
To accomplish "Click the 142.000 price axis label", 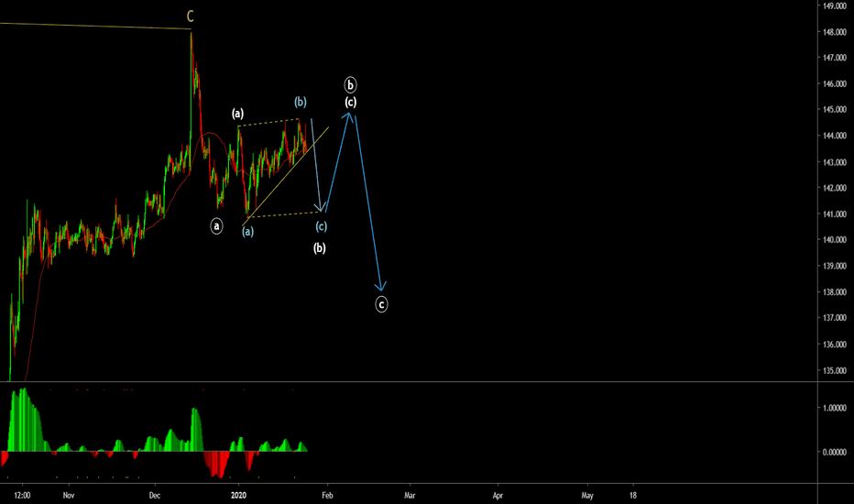I will click(x=835, y=188).
